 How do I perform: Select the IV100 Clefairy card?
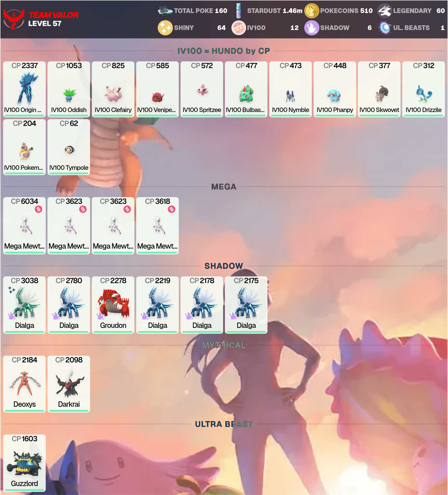click(113, 89)
